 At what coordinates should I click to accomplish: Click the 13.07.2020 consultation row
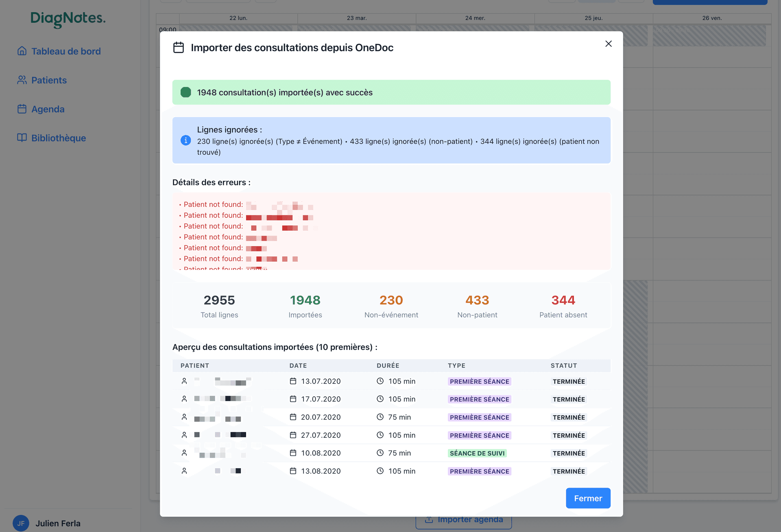point(321,381)
